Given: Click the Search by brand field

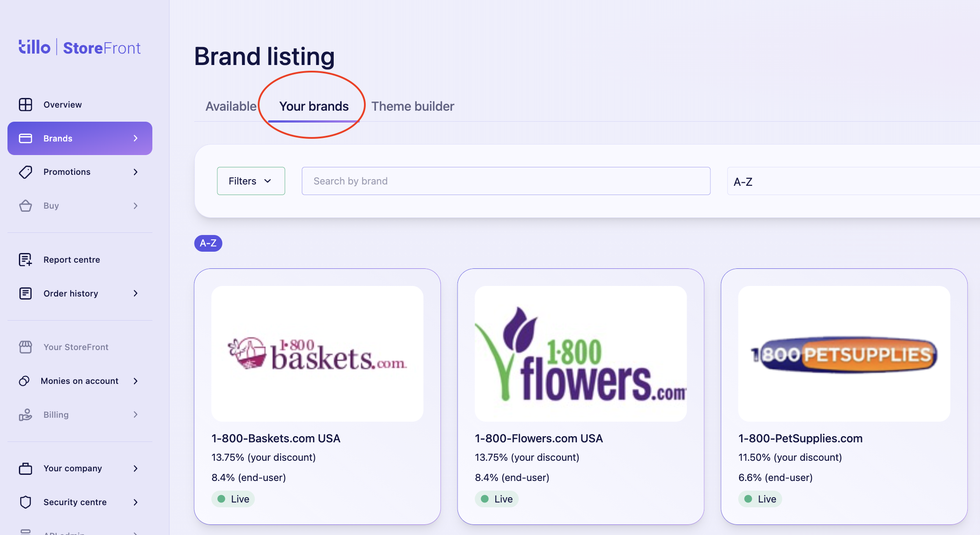Looking at the screenshot, I should 506,181.
